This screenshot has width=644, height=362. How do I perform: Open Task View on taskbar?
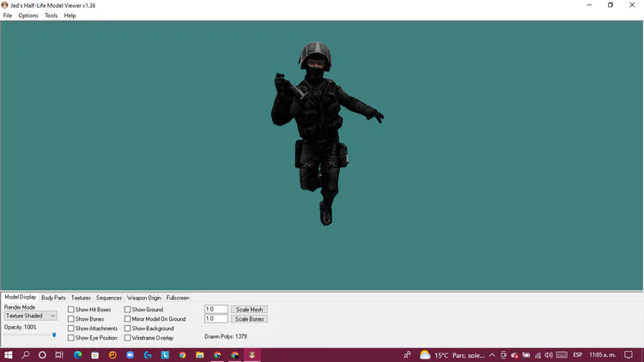click(59, 355)
